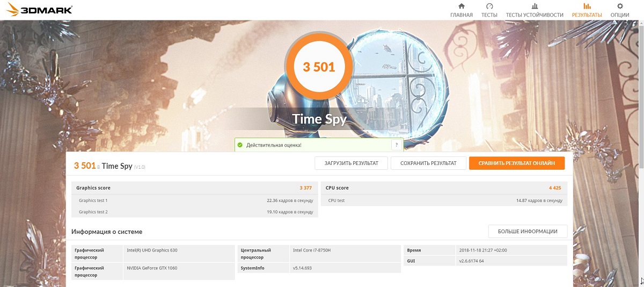Screen dimensions: 644x287
Task: Click the Время label
Action: click(x=414, y=250)
